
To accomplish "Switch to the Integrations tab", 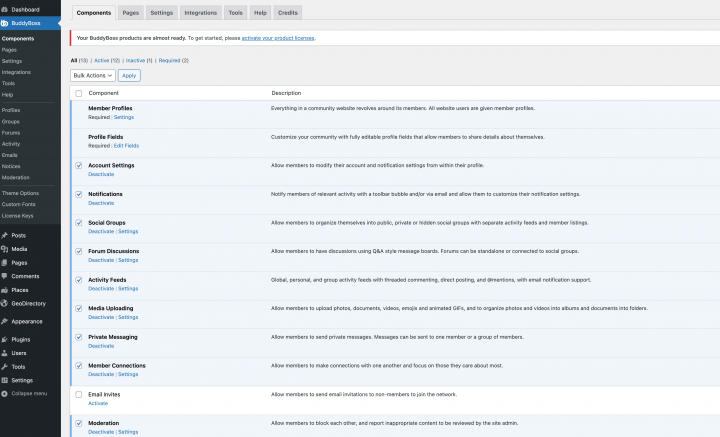I will coord(200,12).
